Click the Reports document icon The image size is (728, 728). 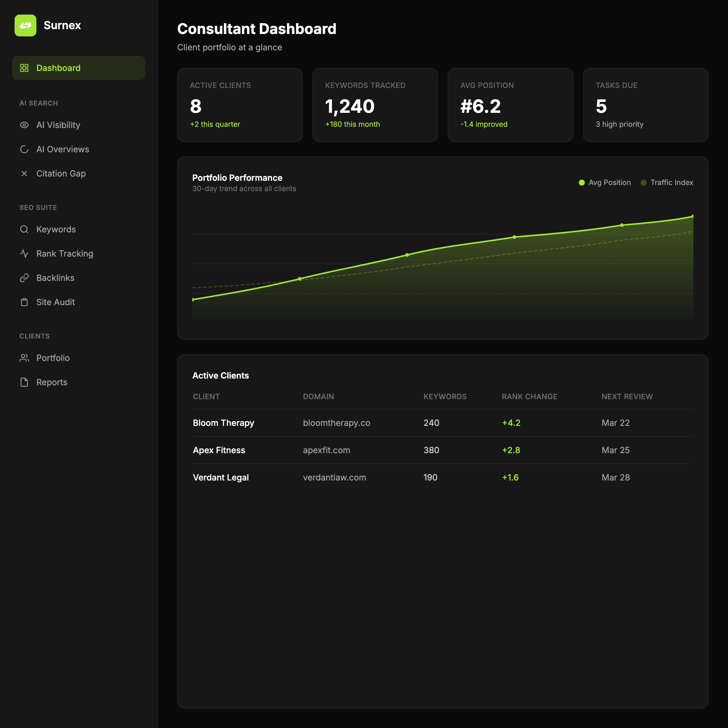(24, 382)
